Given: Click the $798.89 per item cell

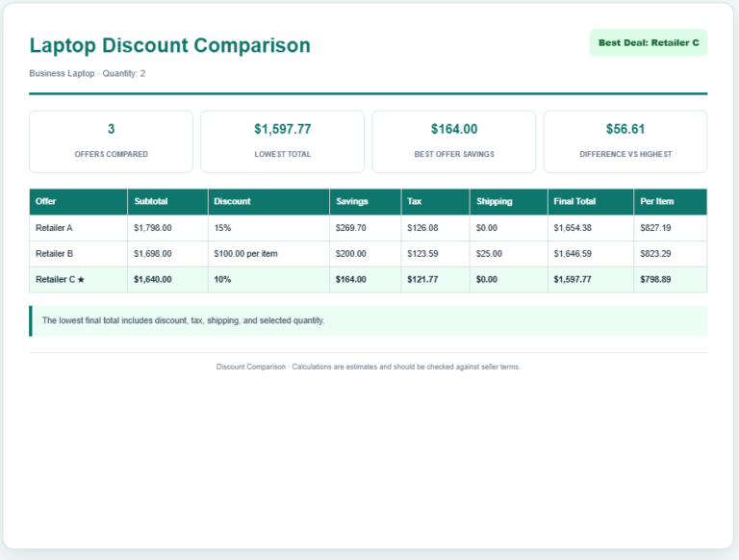Looking at the screenshot, I should (671, 280).
